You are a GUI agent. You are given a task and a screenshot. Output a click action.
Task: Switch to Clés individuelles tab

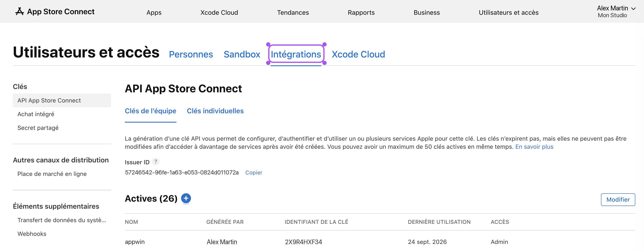click(215, 111)
